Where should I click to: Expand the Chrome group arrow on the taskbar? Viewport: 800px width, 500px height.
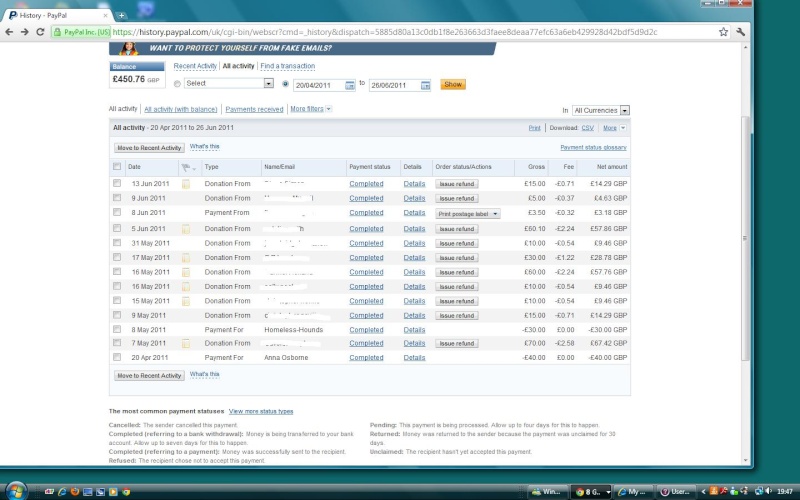tap(608, 492)
